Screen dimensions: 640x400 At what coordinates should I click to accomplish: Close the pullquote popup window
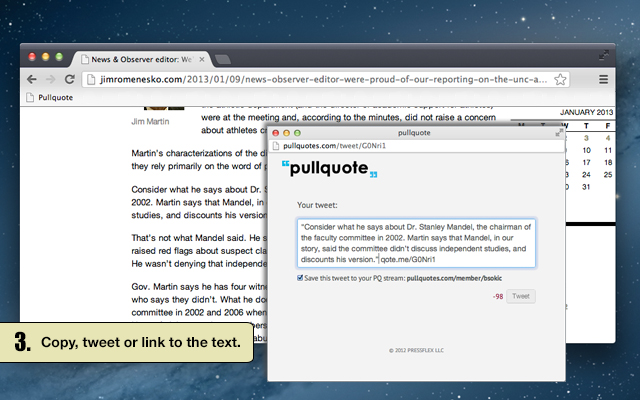pyautogui.click(x=276, y=133)
